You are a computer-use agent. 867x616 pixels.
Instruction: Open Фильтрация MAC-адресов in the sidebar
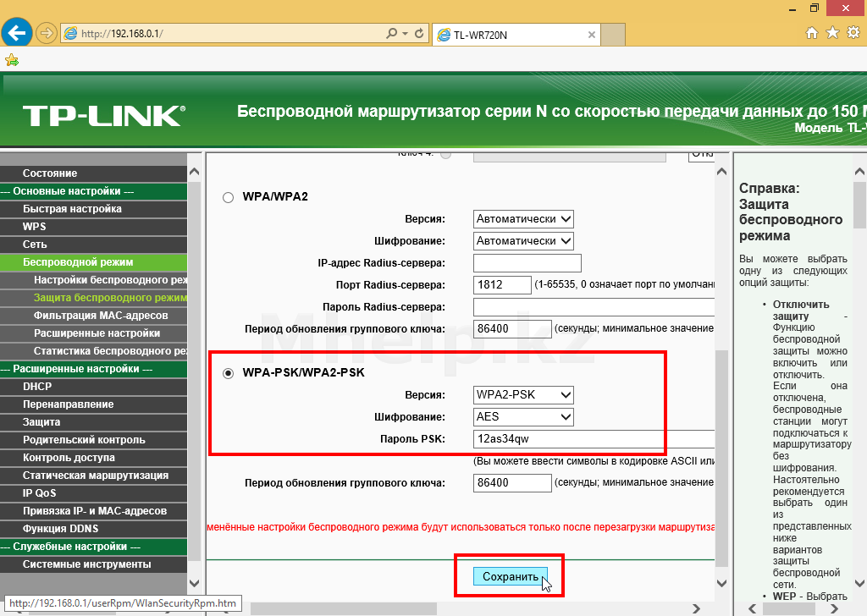(x=100, y=316)
